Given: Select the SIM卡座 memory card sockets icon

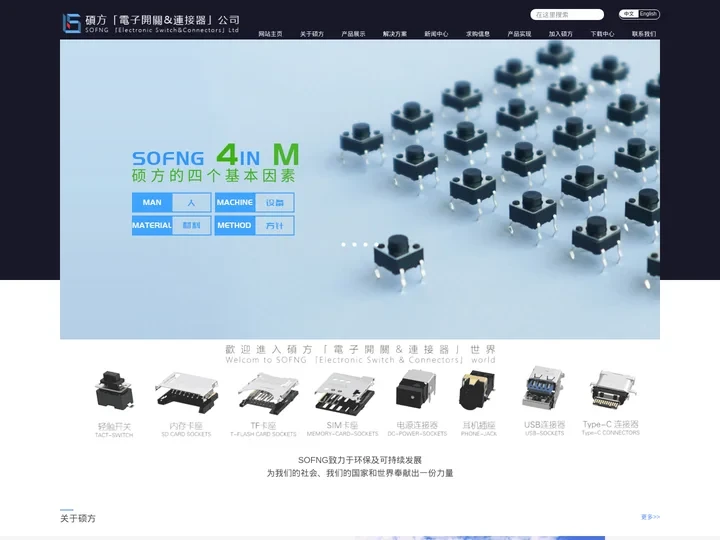Looking at the screenshot, I should click(x=343, y=404).
